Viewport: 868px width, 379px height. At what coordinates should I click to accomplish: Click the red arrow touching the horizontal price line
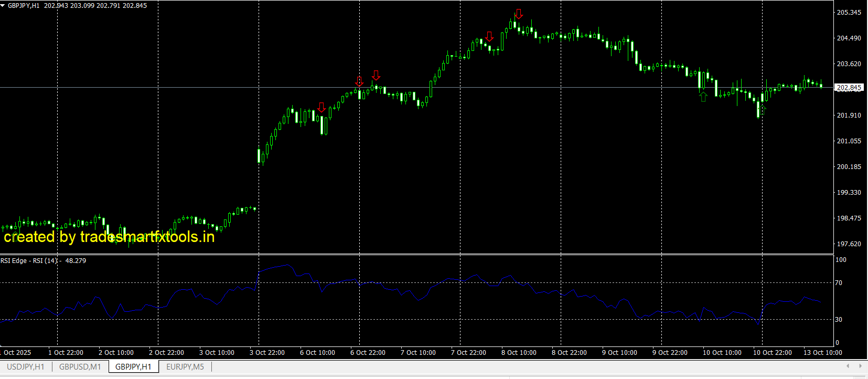(x=359, y=81)
